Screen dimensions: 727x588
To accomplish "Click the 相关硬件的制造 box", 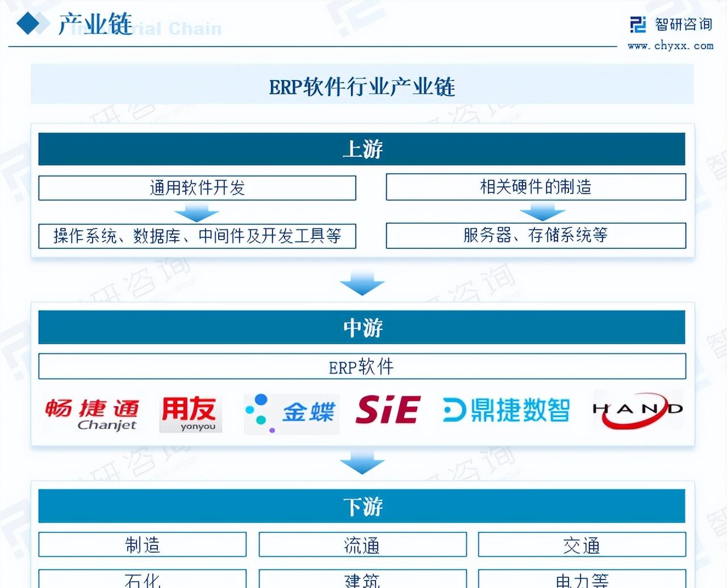I will (536, 187).
